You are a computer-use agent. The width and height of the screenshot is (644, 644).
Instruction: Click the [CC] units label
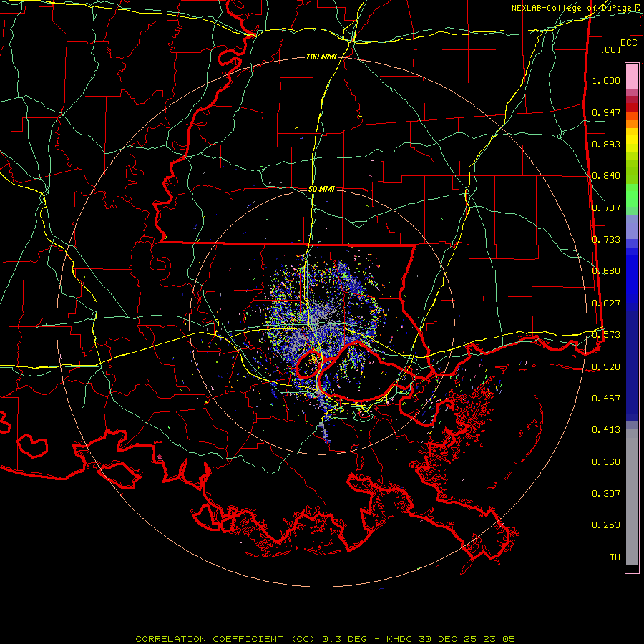click(611, 49)
